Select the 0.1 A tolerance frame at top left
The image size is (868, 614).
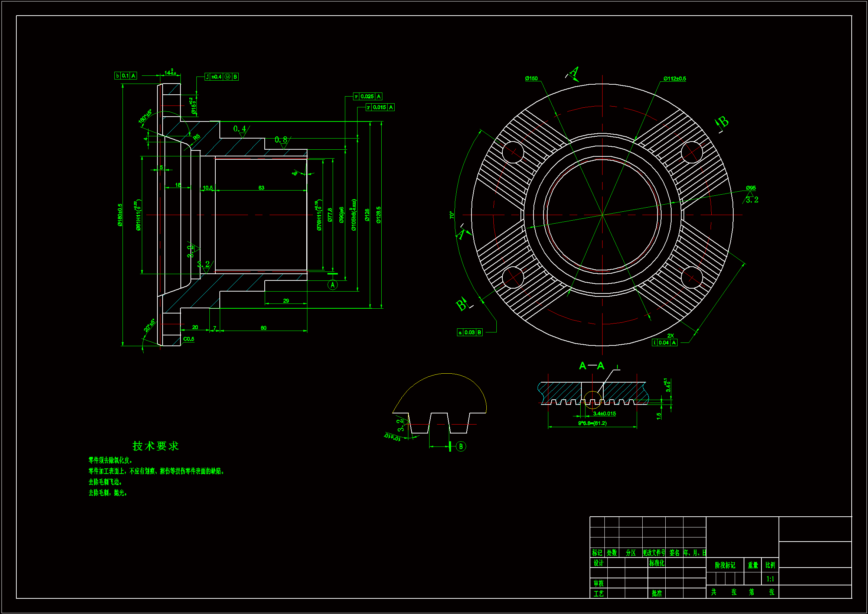(x=125, y=76)
